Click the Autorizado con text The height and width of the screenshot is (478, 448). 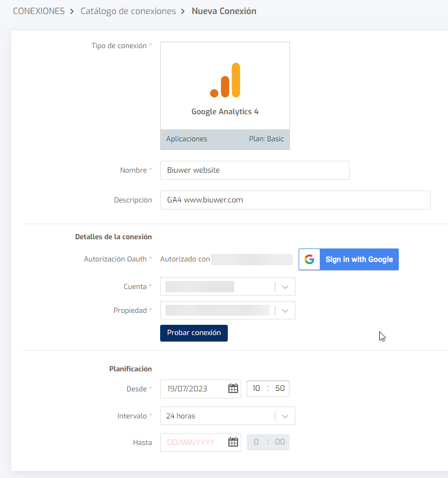185,259
